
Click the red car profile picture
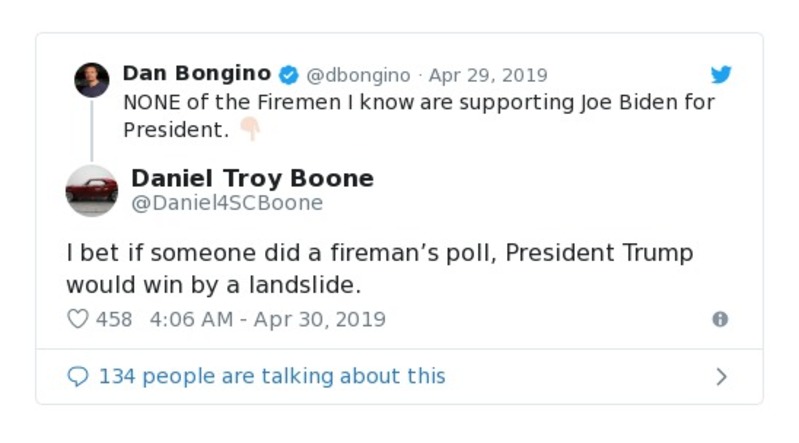tap(91, 190)
